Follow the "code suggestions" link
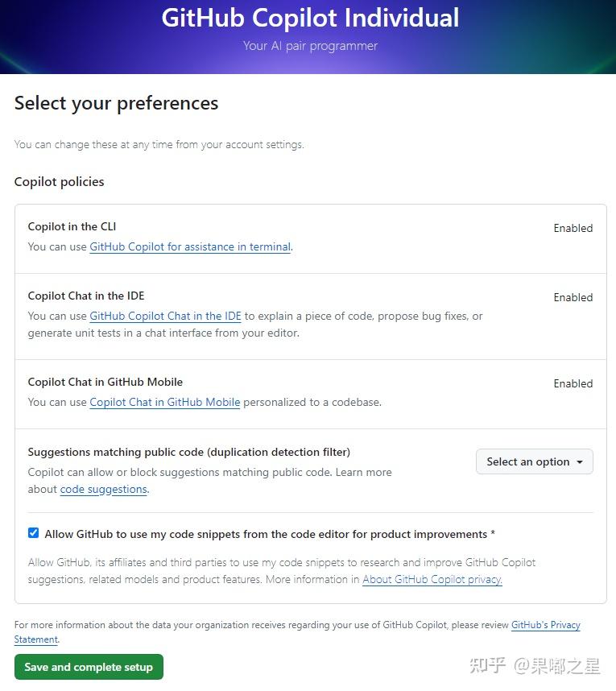This screenshot has height=691, width=616. pos(103,489)
